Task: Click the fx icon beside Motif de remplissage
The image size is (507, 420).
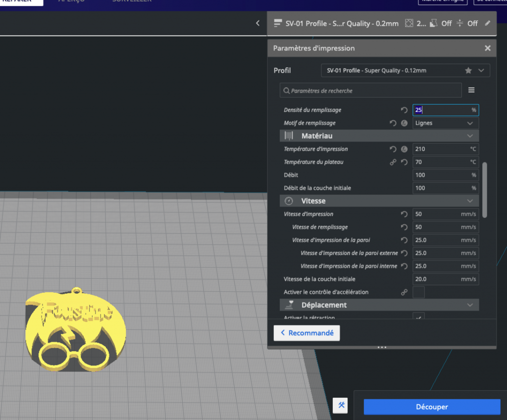Action: (404, 123)
